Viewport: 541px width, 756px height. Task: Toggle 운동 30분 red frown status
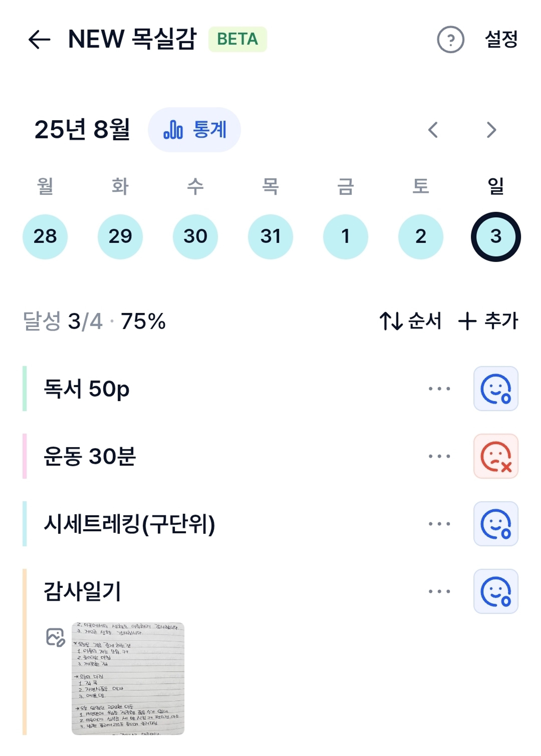496,456
